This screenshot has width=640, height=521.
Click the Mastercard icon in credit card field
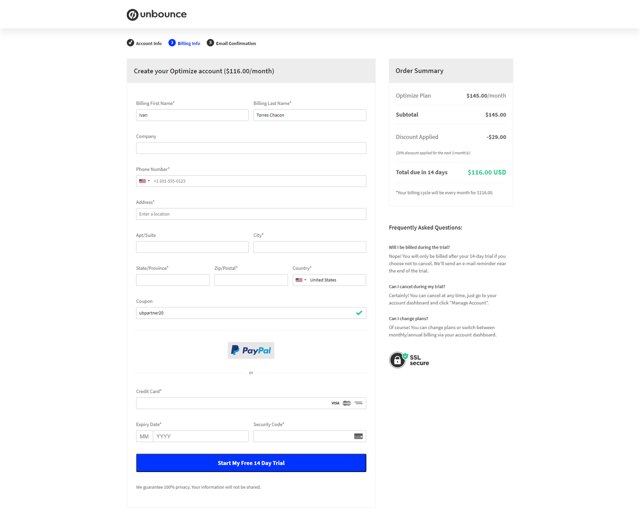click(347, 403)
